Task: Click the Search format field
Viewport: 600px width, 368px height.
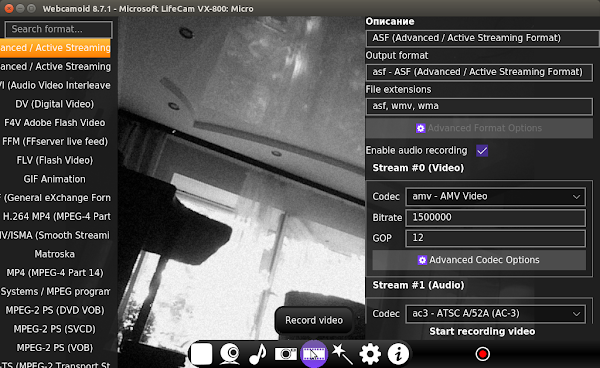Action: click(x=58, y=29)
